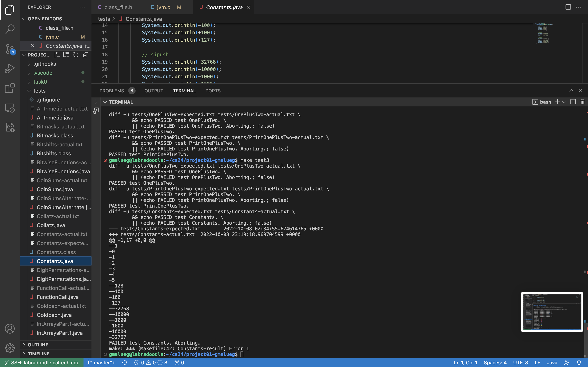
Task: Switch to the PROBLEMS panel tab
Action: click(x=112, y=91)
